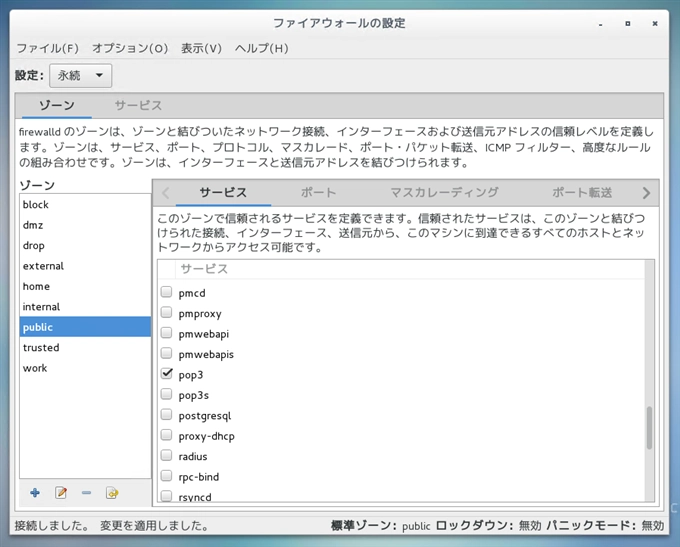Click the add zone plus icon
Viewport: 680px width, 547px height.
tap(35, 493)
